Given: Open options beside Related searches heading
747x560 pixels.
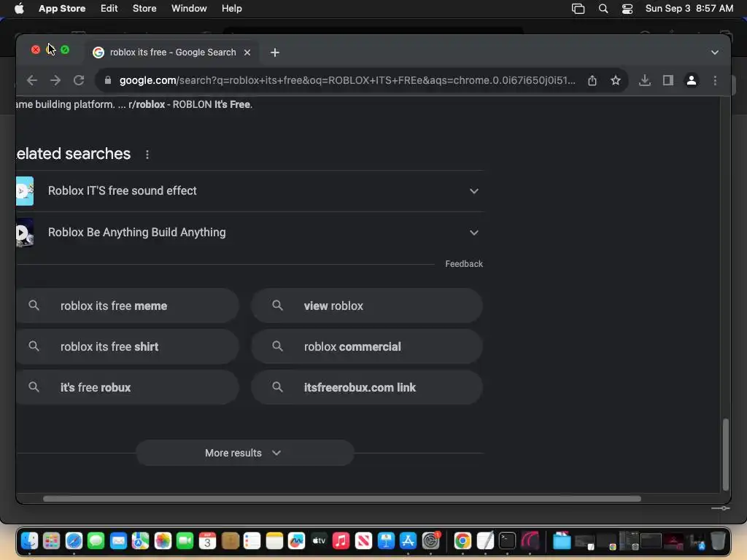Looking at the screenshot, I should pyautogui.click(x=147, y=155).
